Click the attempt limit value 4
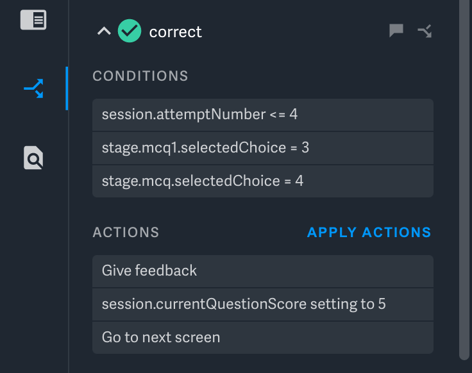472x373 pixels. (293, 114)
